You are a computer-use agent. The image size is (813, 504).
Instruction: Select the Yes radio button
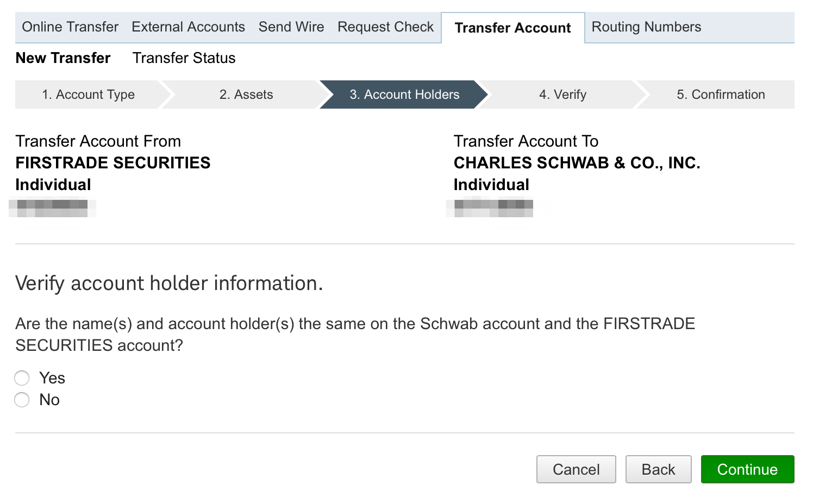click(22, 378)
